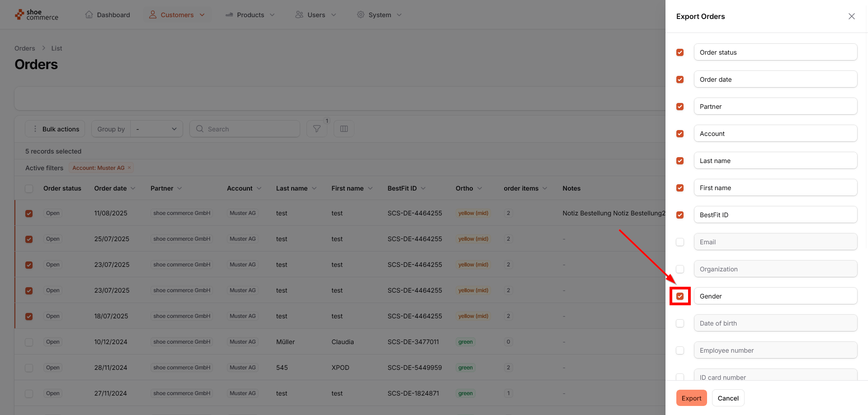Click the shoe commerce logo
Viewport: 868px width, 415px height.
tap(37, 15)
